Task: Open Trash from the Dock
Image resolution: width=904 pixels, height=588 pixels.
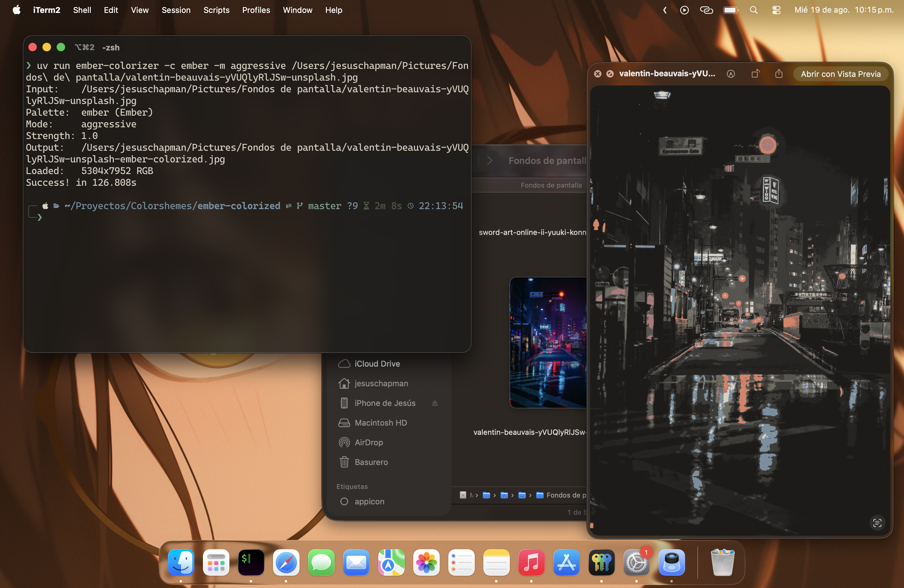Action: click(722, 562)
